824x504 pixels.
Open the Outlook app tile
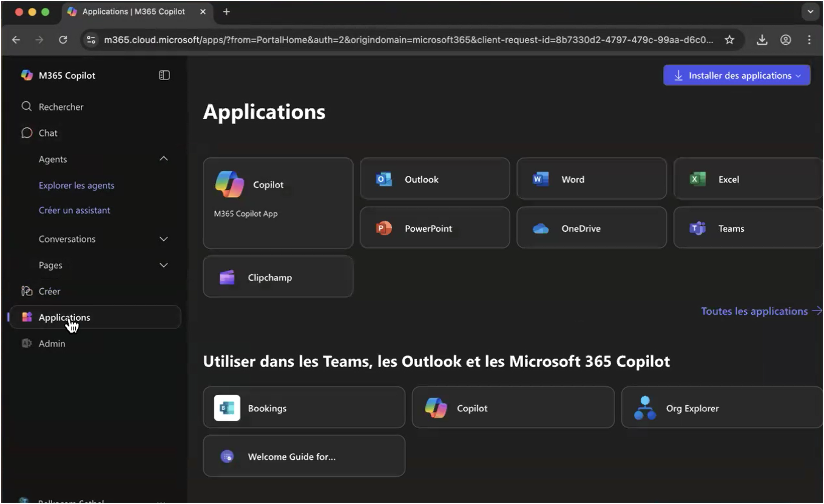point(434,179)
